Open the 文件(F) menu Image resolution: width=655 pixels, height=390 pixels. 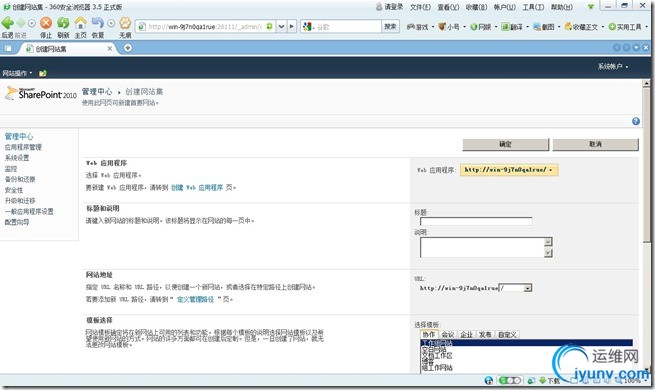click(x=420, y=7)
